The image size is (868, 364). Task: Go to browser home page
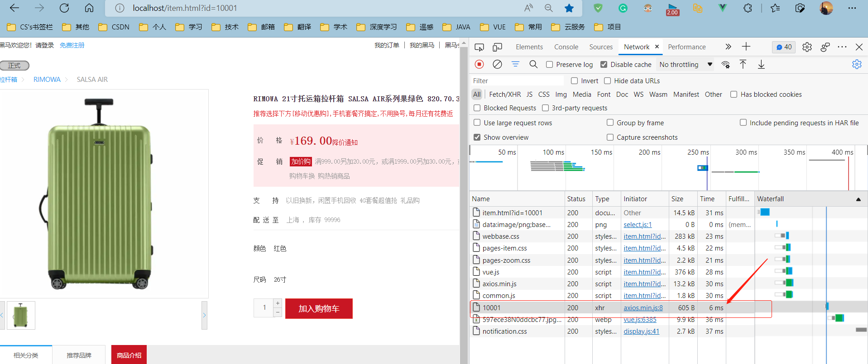pyautogui.click(x=89, y=8)
